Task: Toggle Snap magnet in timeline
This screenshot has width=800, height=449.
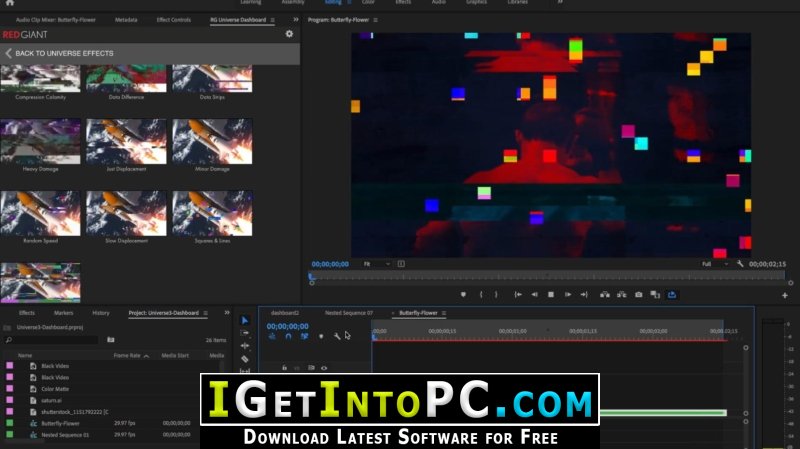Action: pyautogui.click(x=288, y=336)
